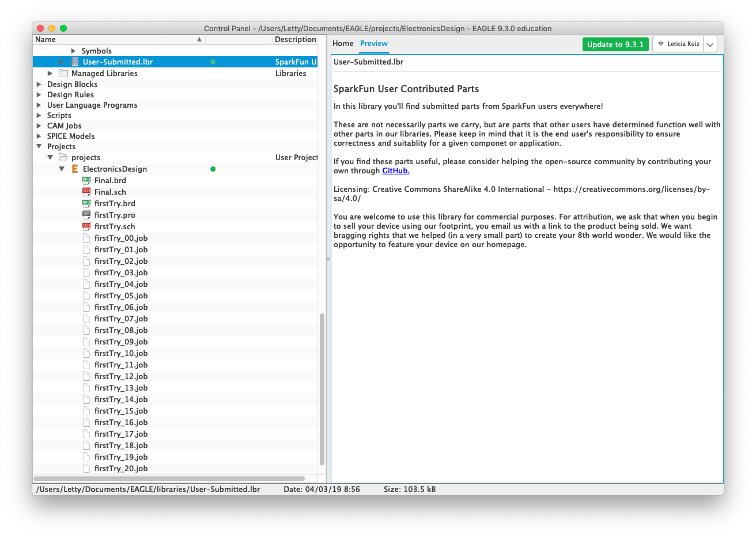Click the tree's horizontal scrollbar thumb

(x=169, y=478)
